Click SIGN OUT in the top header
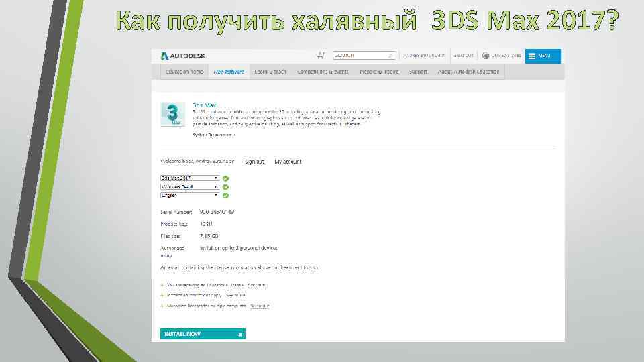Screen dimensions: 644x362 (x=464, y=56)
